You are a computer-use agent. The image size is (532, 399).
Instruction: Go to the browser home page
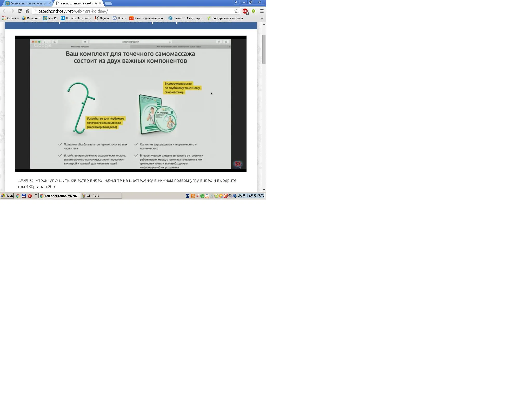coord(27,11)
